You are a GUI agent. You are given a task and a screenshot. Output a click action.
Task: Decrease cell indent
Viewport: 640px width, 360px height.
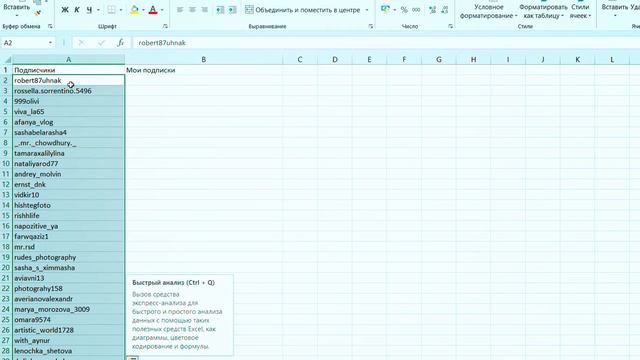point(220,10)
